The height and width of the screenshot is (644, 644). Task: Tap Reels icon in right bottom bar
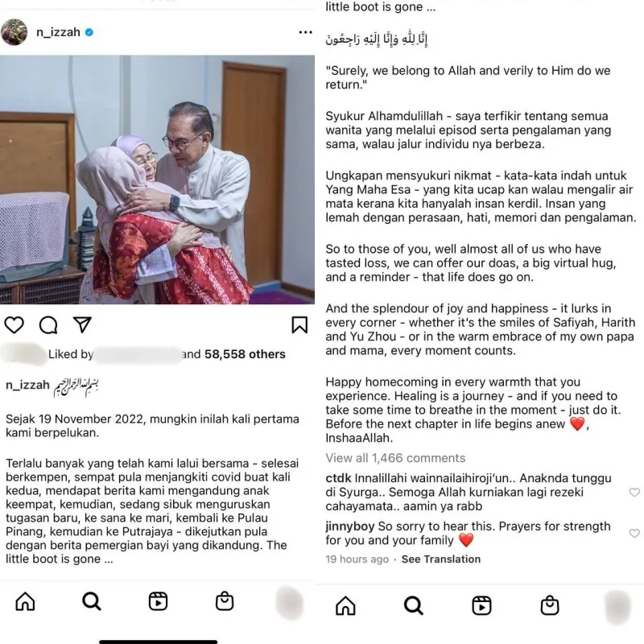[x=481, y=605]
